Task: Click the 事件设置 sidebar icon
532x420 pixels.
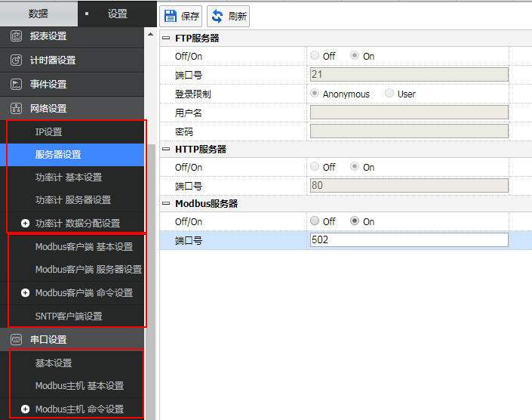Action: coord(16,85)
